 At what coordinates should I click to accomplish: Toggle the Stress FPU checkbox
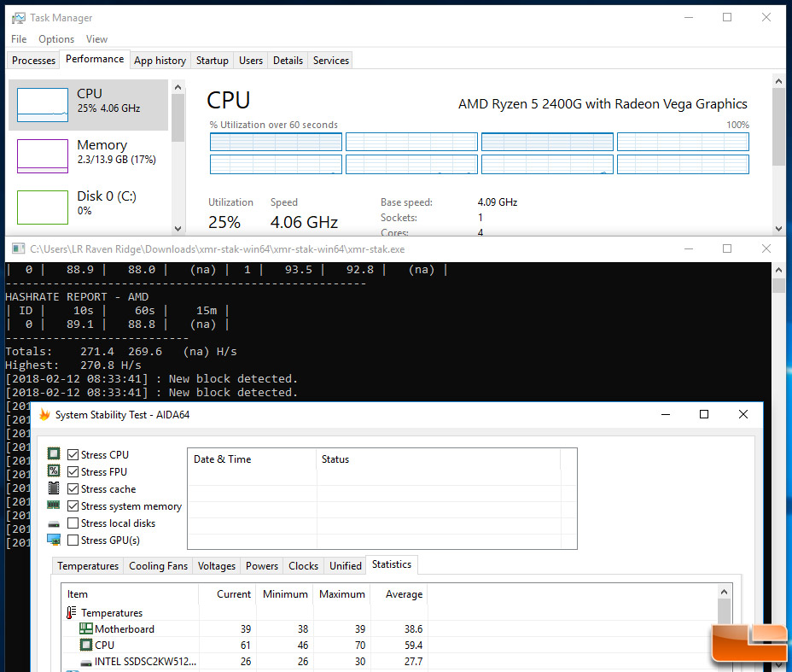click(73, 472)
